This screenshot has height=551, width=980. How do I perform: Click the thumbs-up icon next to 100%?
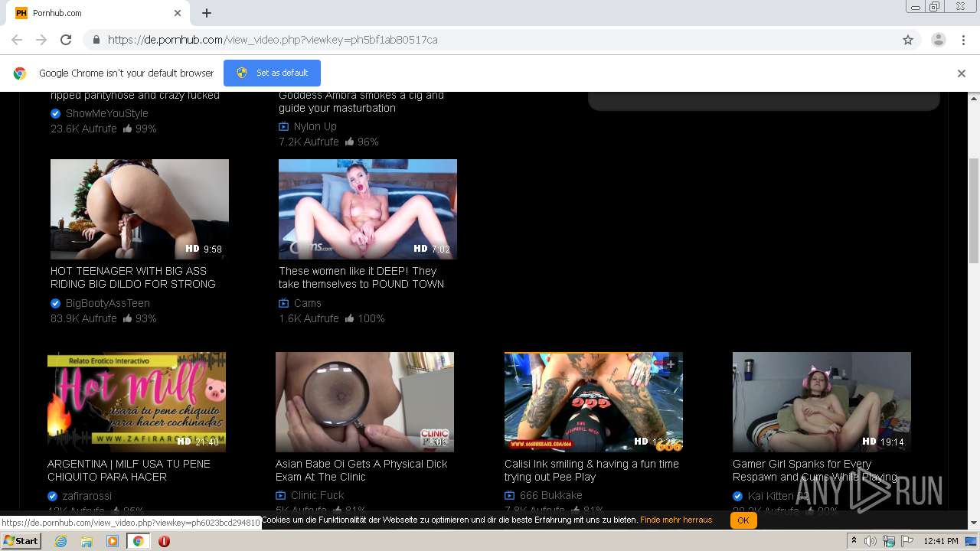pyautogui.click(x=349, y=318)
